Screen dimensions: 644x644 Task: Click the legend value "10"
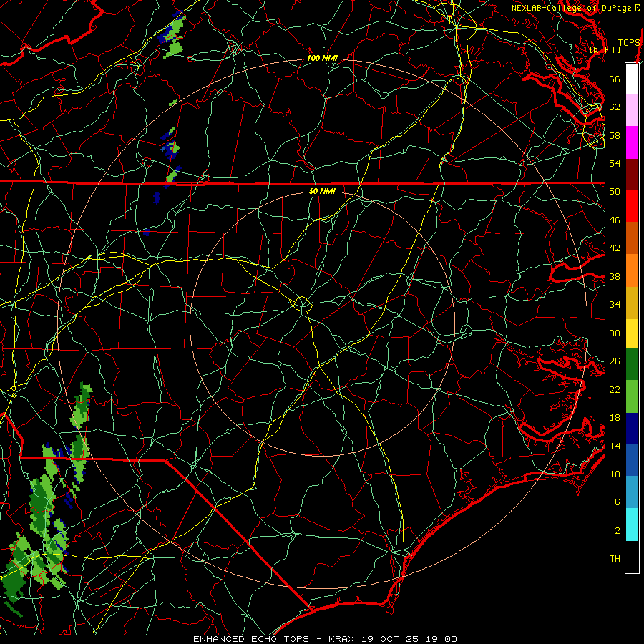[615, 474]
